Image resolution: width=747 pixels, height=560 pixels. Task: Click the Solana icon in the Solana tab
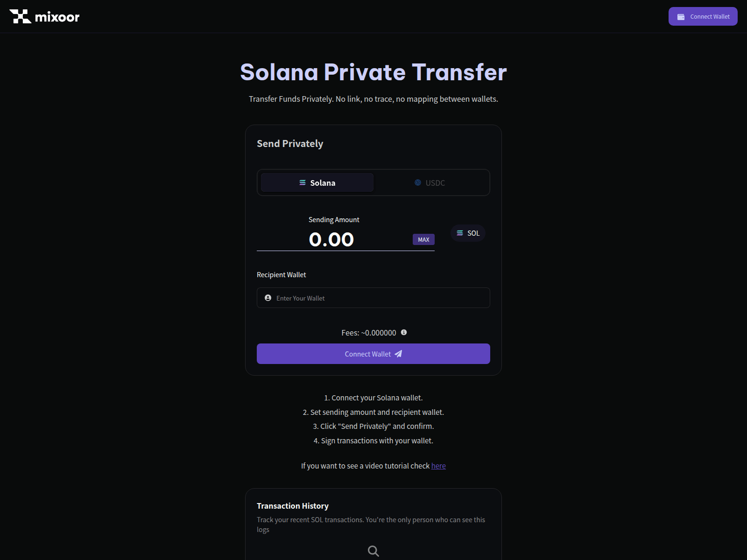[302, 182]
